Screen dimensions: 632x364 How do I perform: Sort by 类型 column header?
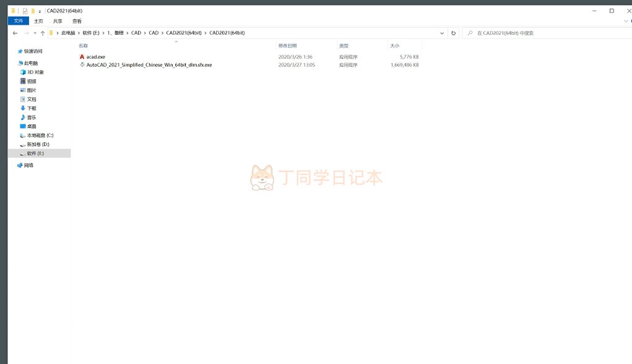coord(344,46)
